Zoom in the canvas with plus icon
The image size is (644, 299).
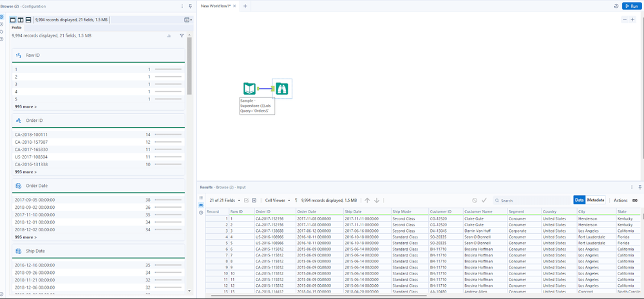[x=632, y=20]
